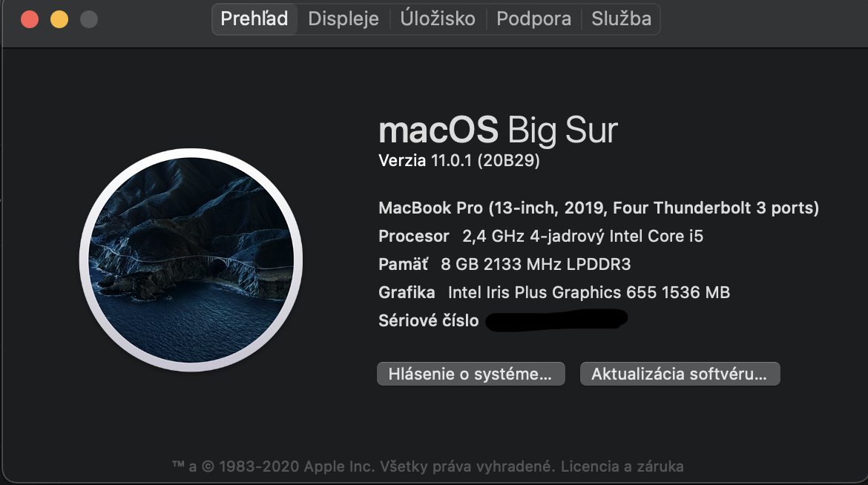The image size is (868, 485).
Task: Minimize the window using the yellow button
Action: click(59, 19)
